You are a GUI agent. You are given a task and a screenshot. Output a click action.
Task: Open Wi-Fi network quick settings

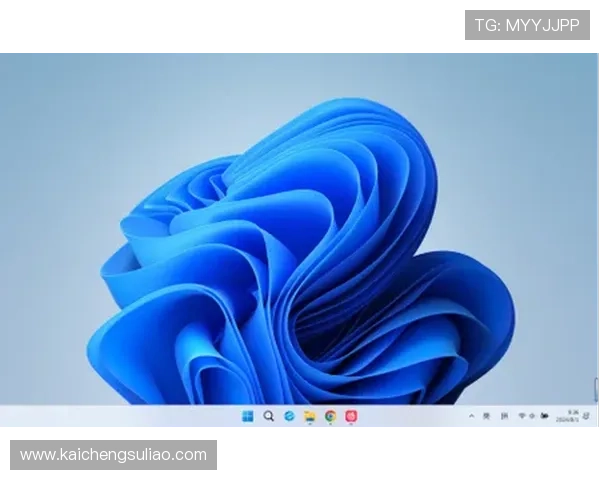tap(521, 416)
